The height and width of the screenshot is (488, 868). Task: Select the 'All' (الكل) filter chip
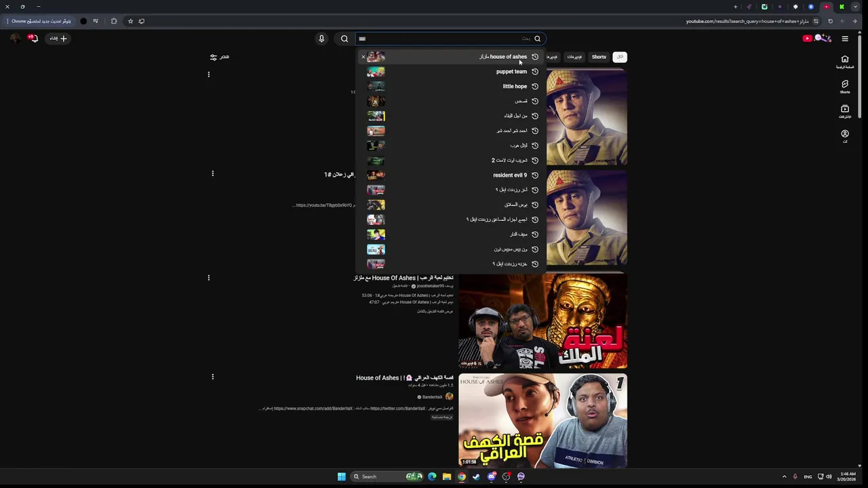(620, 57)
